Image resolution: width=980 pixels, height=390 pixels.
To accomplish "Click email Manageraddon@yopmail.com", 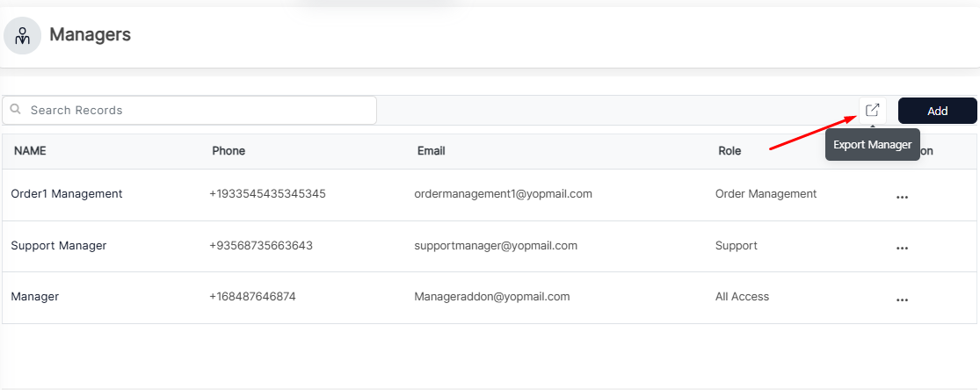I will coord(492,297).
